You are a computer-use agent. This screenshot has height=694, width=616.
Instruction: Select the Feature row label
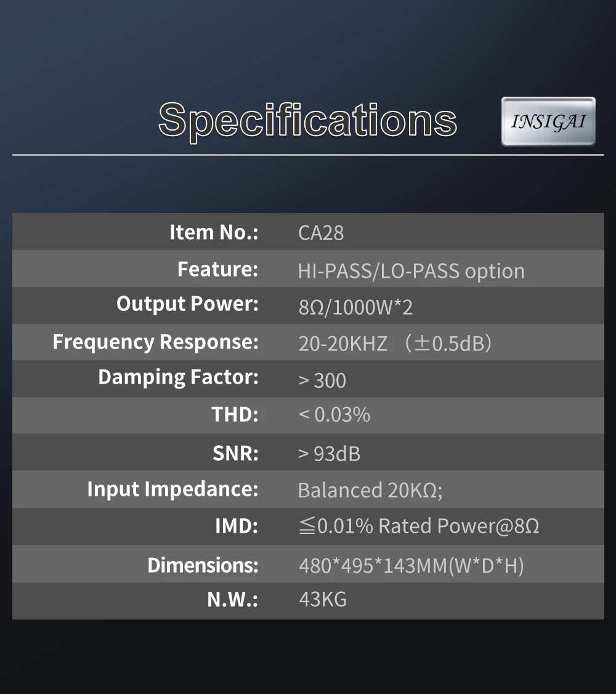pyautogui.click(x=217, y=269)
